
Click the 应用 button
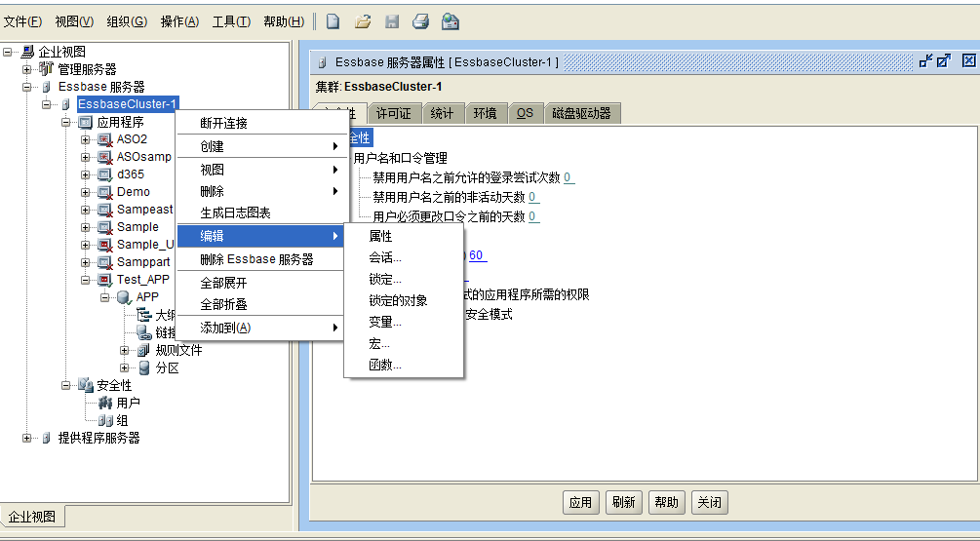581,502
